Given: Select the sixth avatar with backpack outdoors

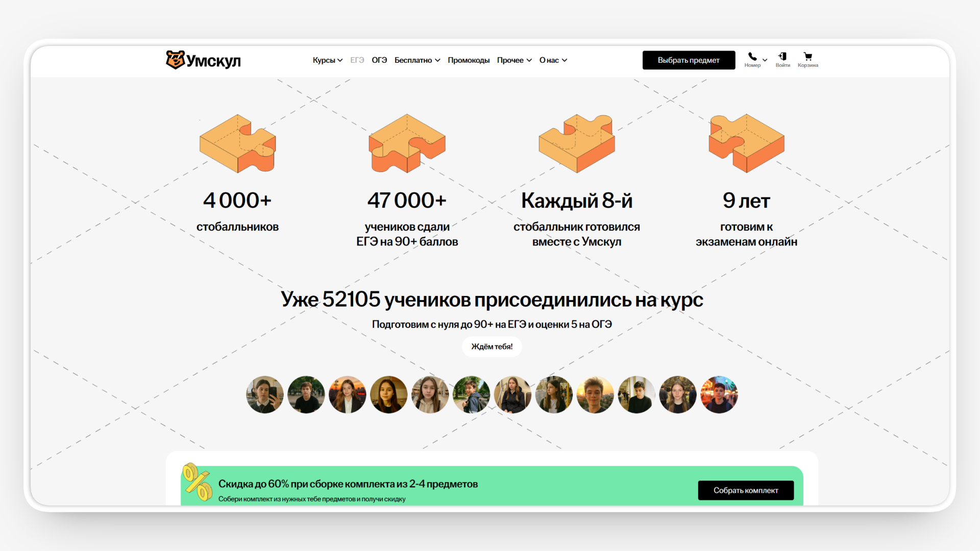Looking at the screenshot, I should click(x=472, y=395).
